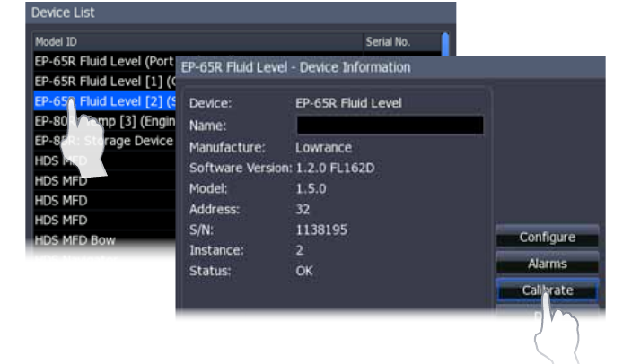Viewport: 623px width, 364px height.
Task: Click the Software Version value 1.2.0 FL162D
Action: click(x=335, y=168)
